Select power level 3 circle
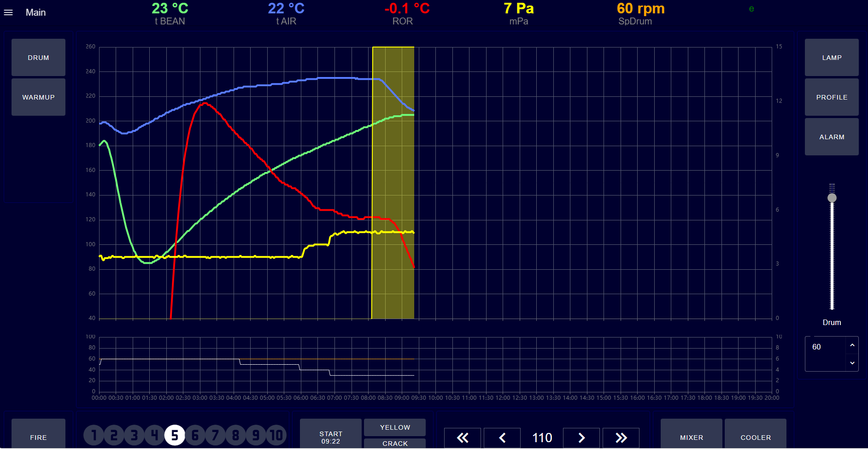868x450 pixels. 134,435
